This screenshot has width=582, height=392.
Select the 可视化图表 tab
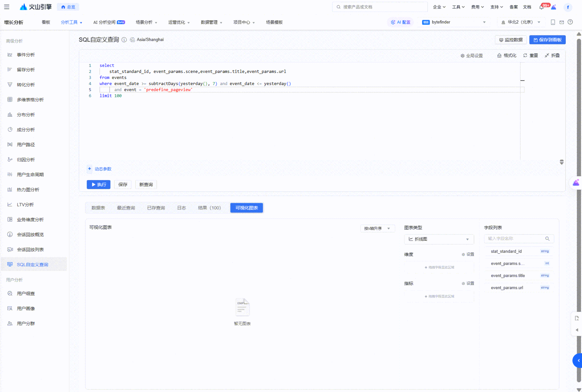pyautogui.click(x=247, y=208)
